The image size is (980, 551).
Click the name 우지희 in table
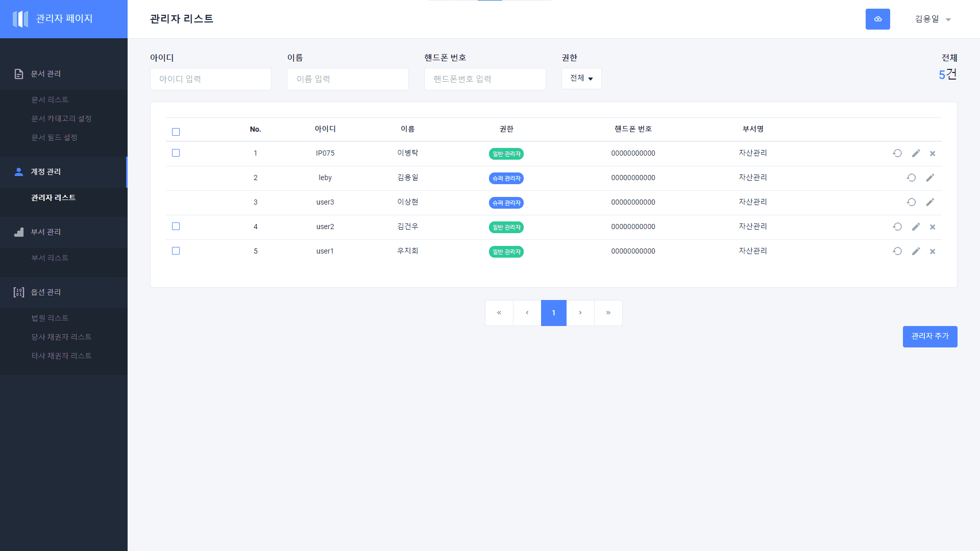[x=408, y=251]
